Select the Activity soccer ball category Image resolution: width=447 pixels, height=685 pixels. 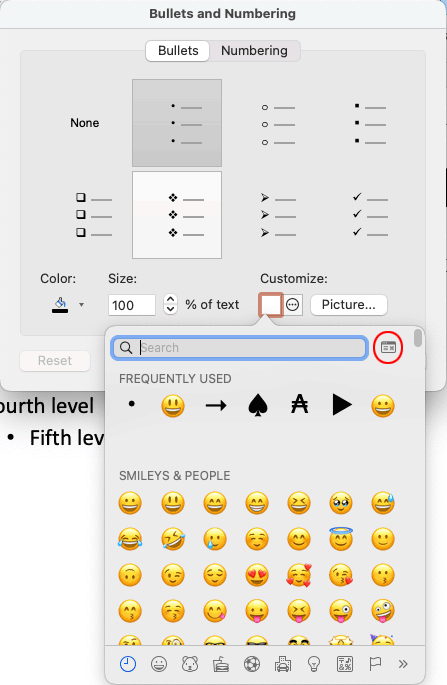click(x=252, y=664)
